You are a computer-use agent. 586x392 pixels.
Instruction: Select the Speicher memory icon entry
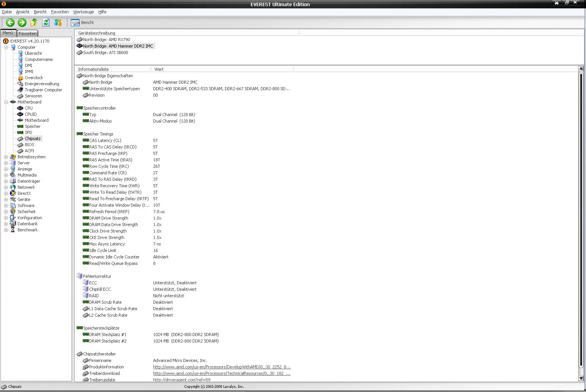coord(21,126)
